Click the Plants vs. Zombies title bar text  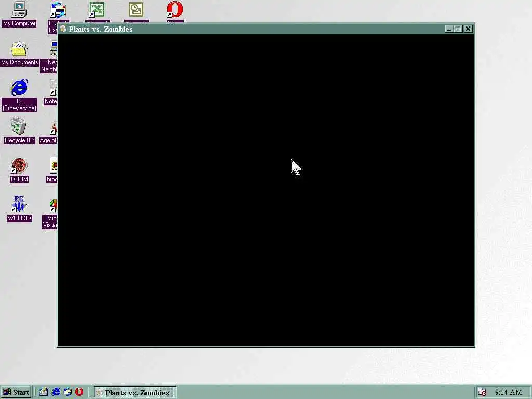click(x=101, y=29)
